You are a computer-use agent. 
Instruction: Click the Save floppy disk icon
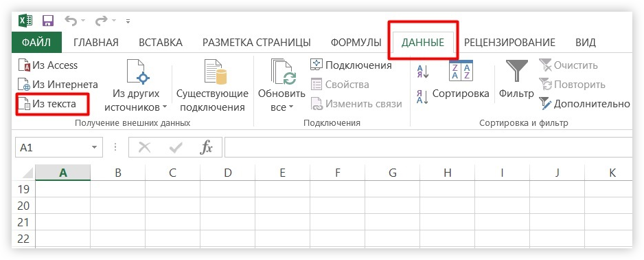click(49, 21)
